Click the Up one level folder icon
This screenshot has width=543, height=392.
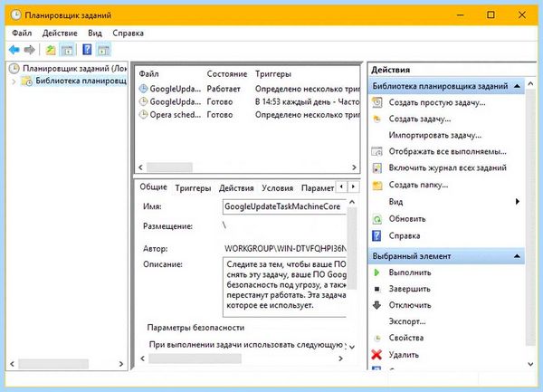tap(51, 50)
